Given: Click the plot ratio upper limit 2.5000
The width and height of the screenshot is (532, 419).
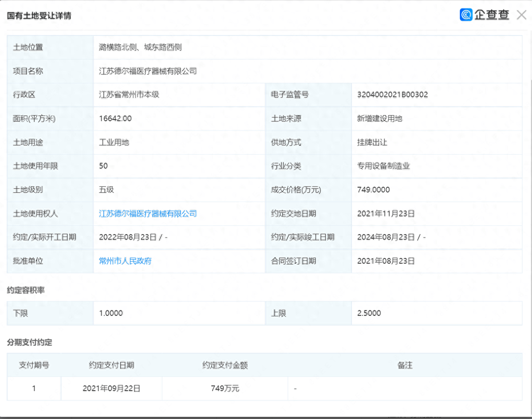Looking at the screenshot, I should coord(369,313).
